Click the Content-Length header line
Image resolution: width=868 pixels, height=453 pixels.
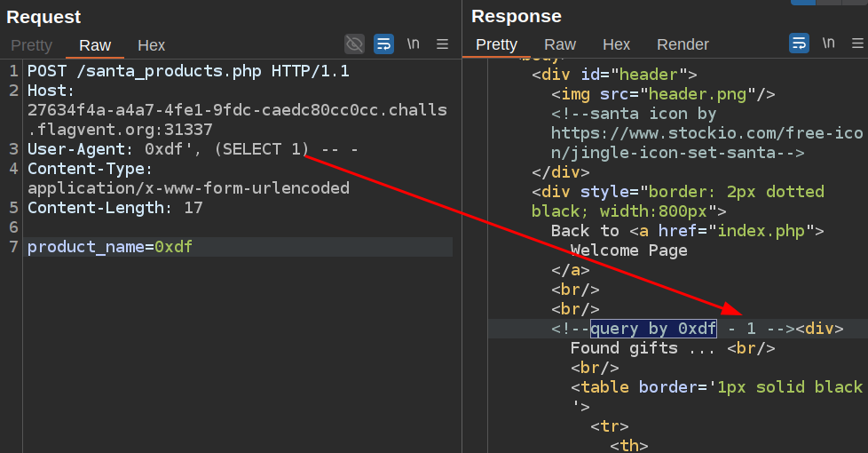coord(115,208)
